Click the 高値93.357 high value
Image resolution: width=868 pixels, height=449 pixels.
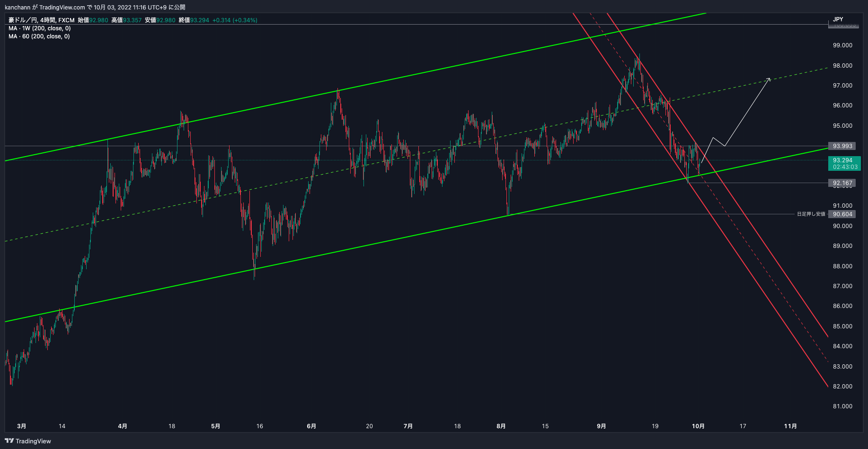click(x=126, y=20)
